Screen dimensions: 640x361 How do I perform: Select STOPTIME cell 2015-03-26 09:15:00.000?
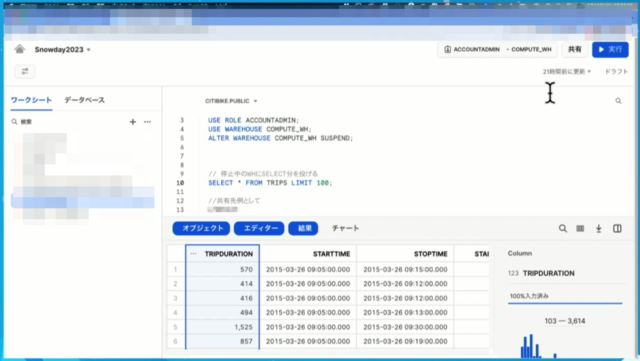coord(405,270)
